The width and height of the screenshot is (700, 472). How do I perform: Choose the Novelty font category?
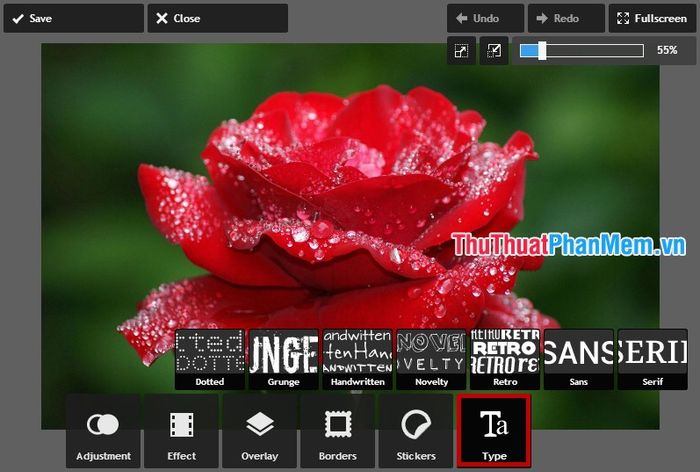pyautogui.click(x=431, y=359)
